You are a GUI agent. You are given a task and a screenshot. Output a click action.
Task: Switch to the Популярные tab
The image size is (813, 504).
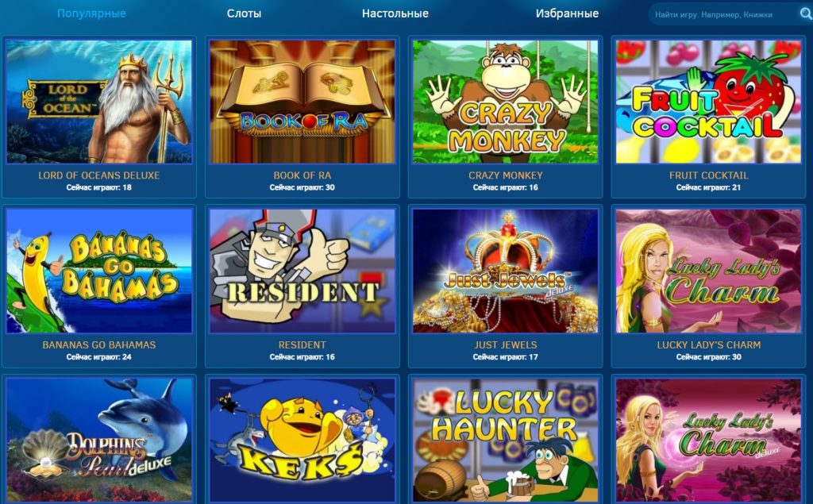coord(91,13)
